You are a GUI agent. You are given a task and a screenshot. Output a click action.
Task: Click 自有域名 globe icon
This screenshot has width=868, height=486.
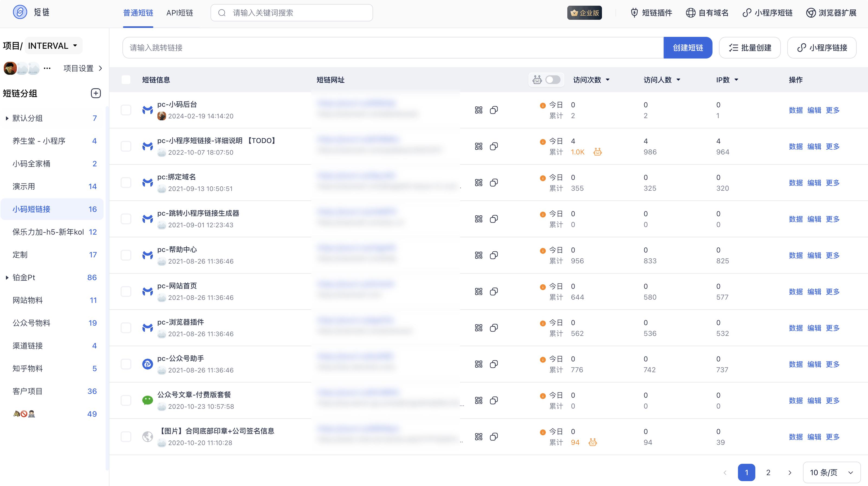(x=691, y=13)
